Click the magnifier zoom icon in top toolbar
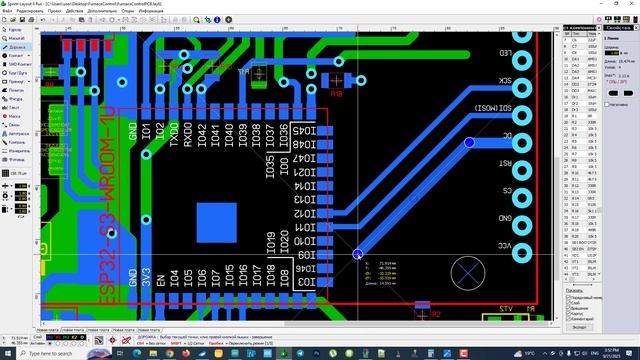This screenshot has height=360, width=640. coord(197,20)
